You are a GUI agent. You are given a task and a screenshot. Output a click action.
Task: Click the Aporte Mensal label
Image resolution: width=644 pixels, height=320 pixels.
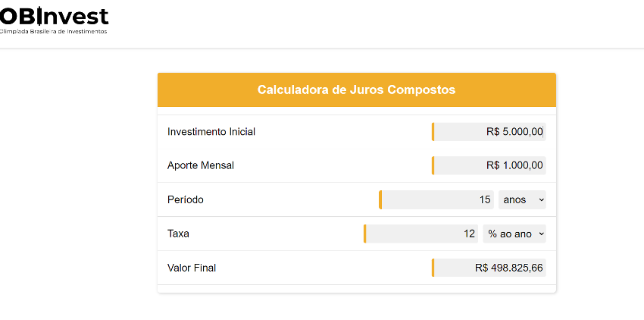click(201, 165)
